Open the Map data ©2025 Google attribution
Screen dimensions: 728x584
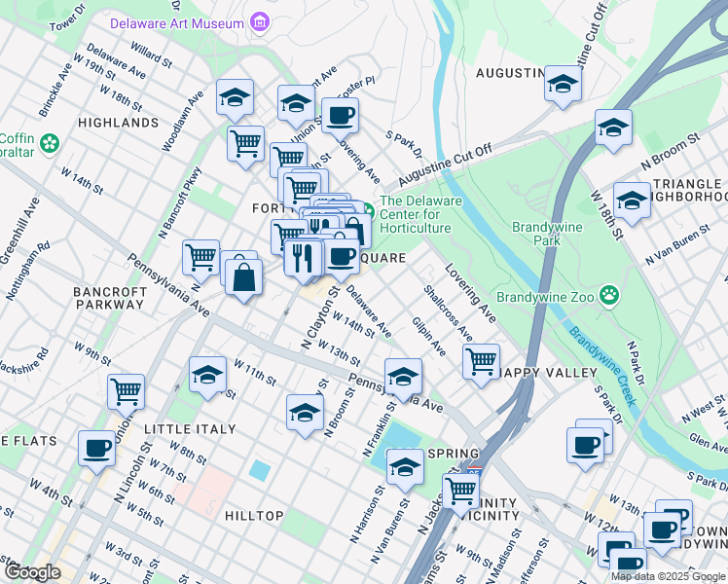668,576
